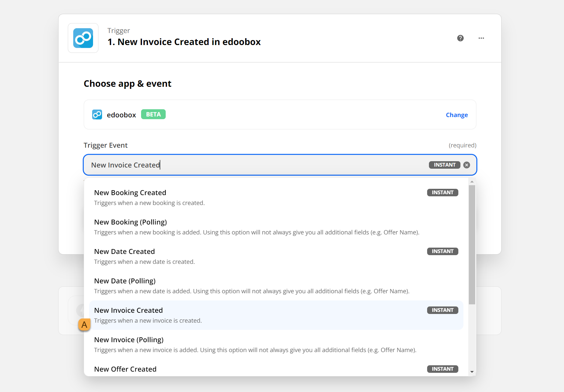Click Change link to switch app

[457, 115]
